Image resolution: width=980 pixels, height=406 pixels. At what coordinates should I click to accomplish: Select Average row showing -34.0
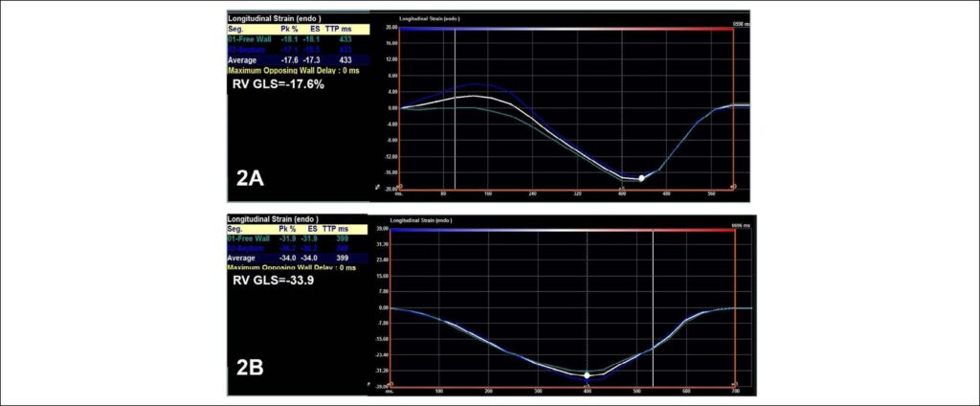297,258
